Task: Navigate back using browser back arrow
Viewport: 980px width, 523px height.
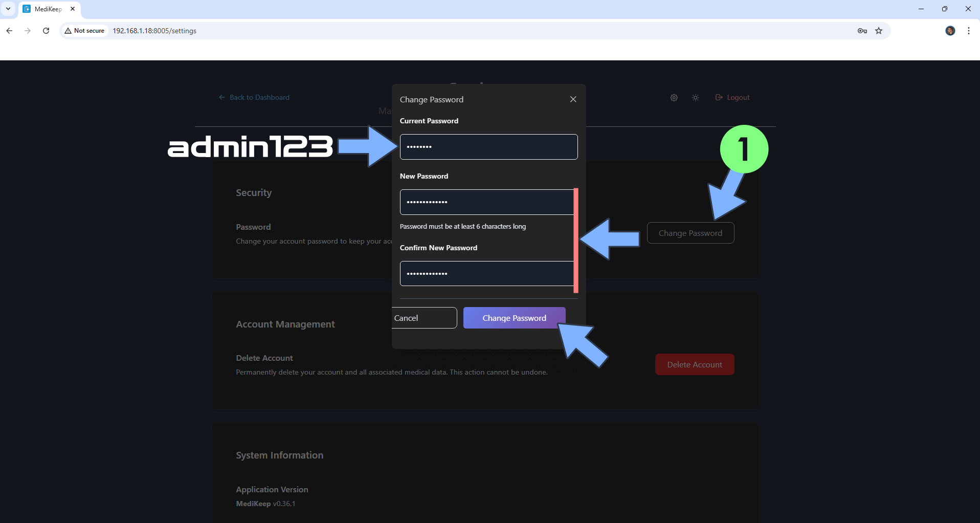Action: (x=9, y=31)
